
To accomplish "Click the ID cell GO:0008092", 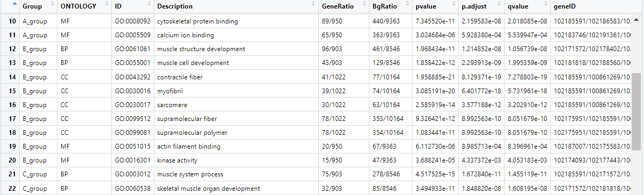I will 133,21.
